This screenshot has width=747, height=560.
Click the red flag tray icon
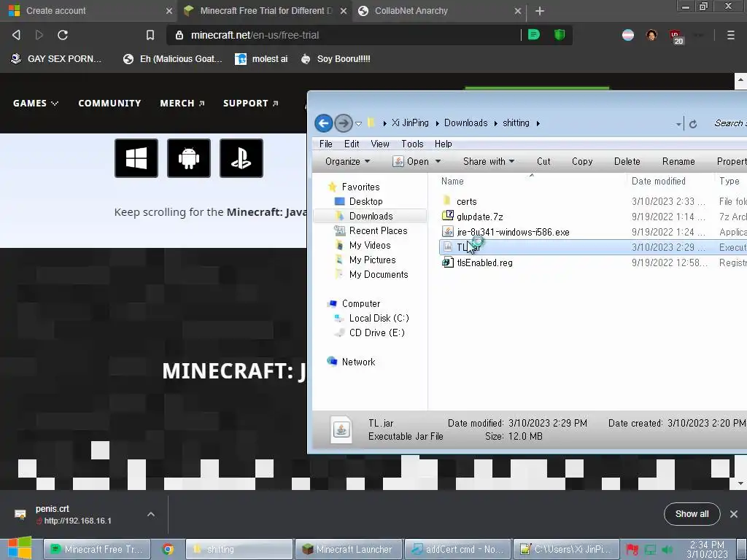[632, 550]
